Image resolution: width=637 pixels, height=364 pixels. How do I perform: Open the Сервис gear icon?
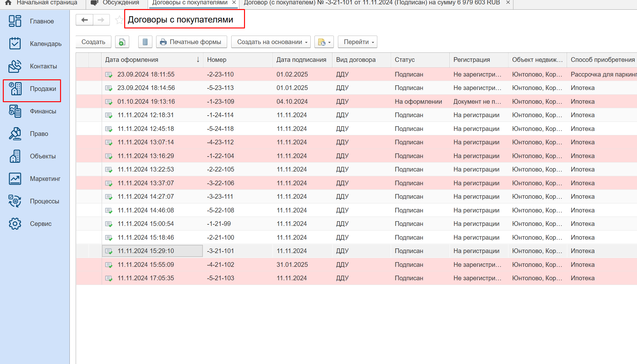[15, 224]
